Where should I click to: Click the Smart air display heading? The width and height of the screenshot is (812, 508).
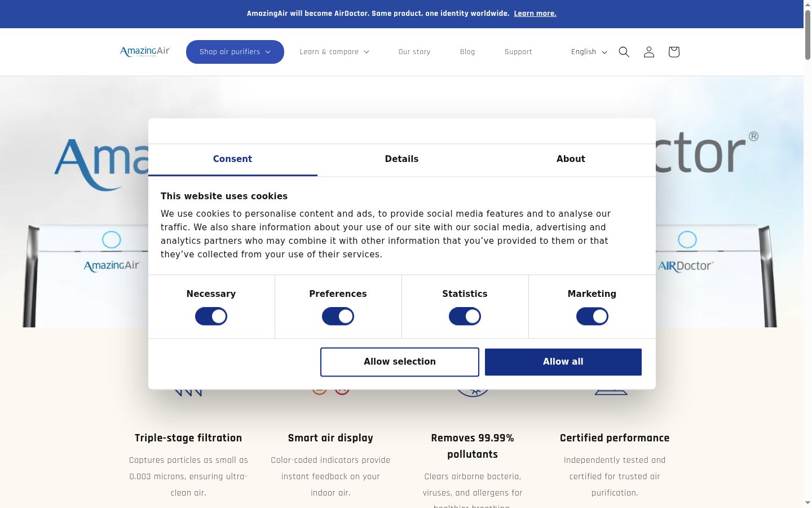330,438
